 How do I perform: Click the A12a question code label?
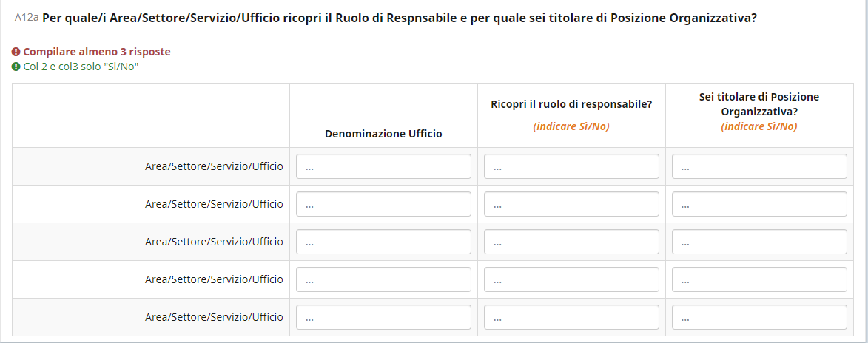[27, 18]
